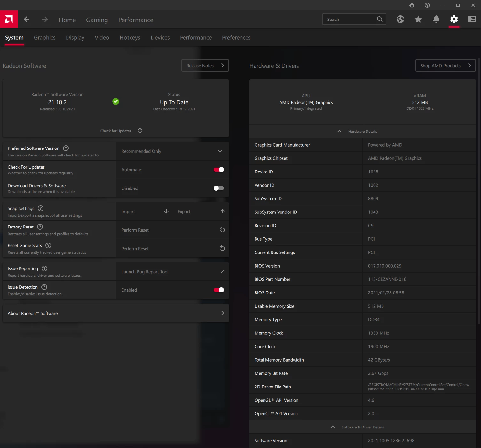The image size is (481, 448).
Task: Open Recommended Only dropdown
Action: [x=172, y=151]
